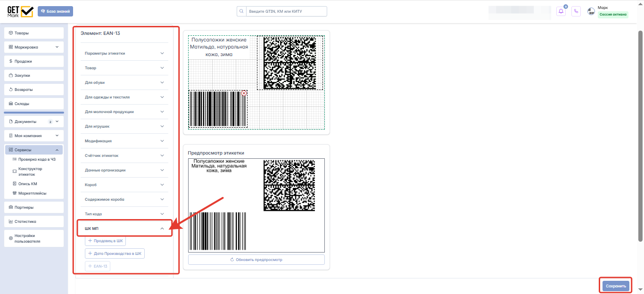Expand Данные организации section
The height and width of the screenshot is (294, 644).
pyautogui.click(x=124, y=170)
